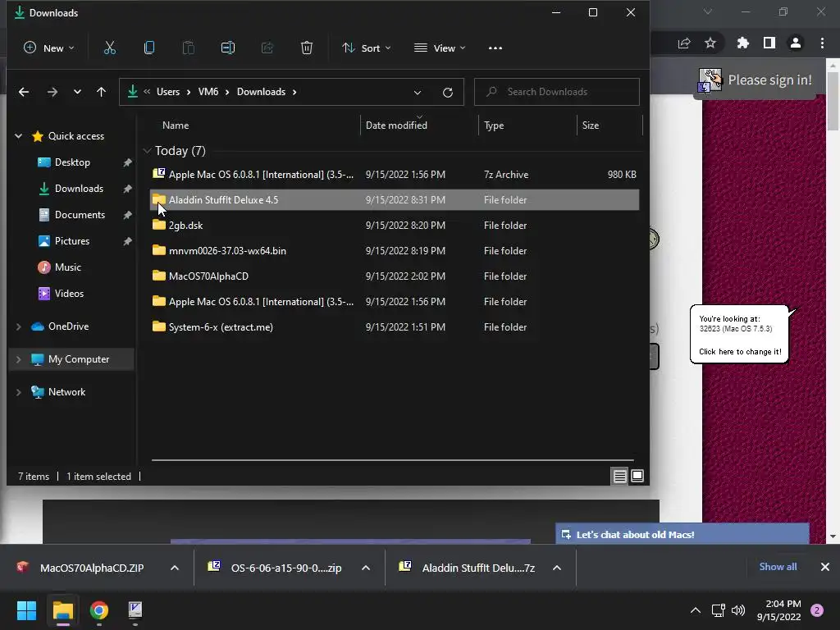Screen dimensions: 840x630
Task: Expand My Computer tree node
Action: 18,359
